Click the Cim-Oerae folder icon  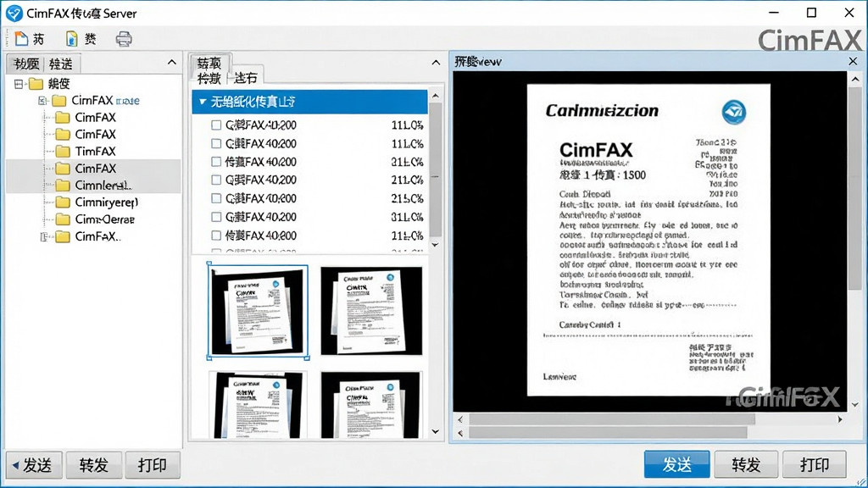pos(63,219)
